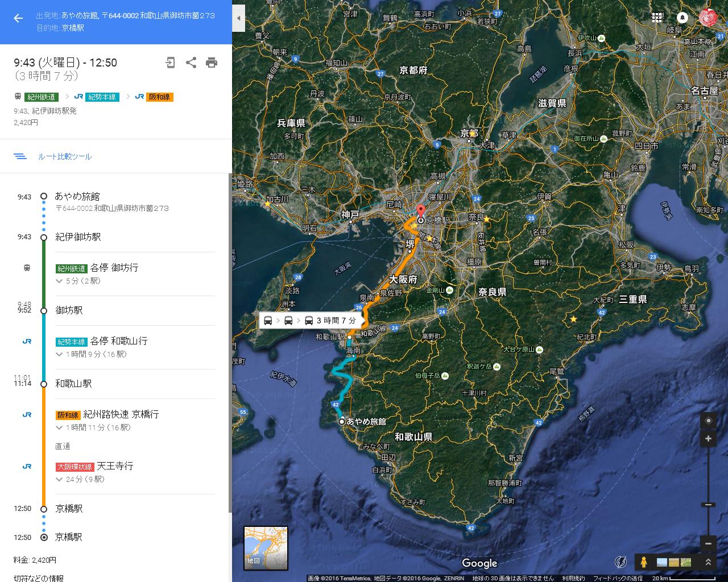The height and width of the screenshot is (582, 728).
Task: Click the 利用規約 link in the map footer
Action: click(573, 579)
